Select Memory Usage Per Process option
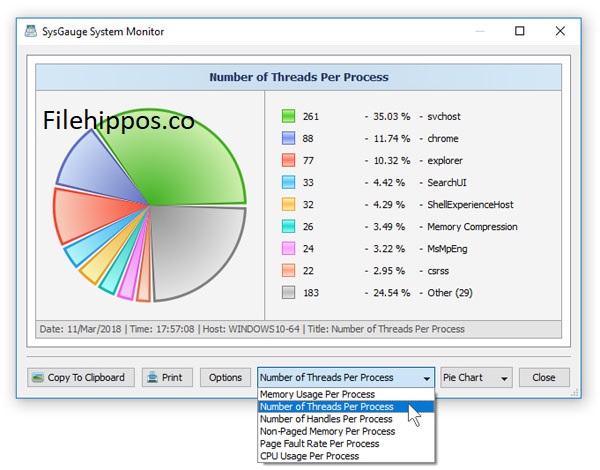 click(x=316, y=395)
